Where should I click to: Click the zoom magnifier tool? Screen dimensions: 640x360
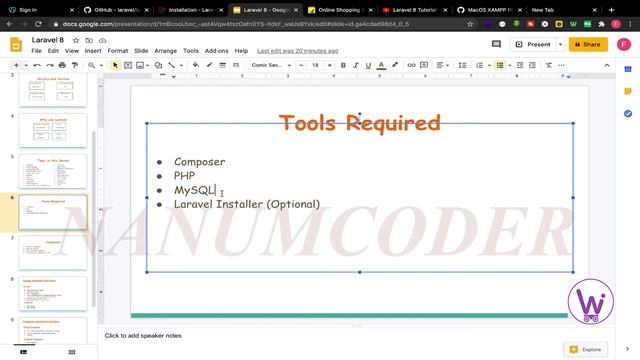pyautogui.click(x=91, y=65)
